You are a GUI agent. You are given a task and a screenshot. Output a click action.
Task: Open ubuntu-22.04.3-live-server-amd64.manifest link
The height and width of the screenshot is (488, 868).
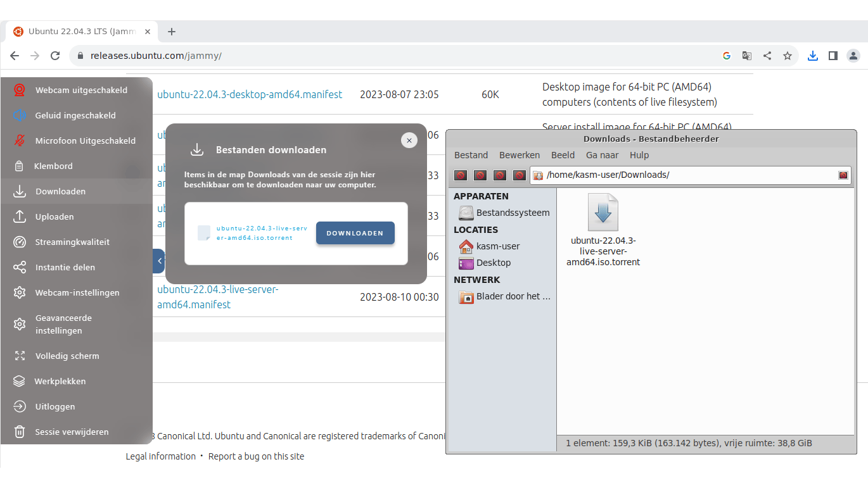[x=218, y=297]
